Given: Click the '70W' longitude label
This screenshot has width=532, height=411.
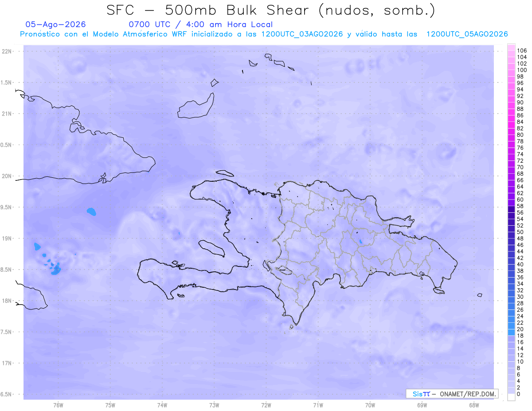Looking at the screenshot, I should click(370, 405).
